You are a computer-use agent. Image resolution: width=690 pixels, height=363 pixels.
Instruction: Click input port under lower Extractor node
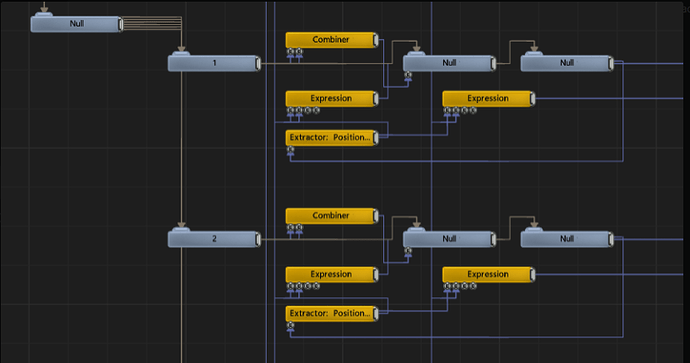click(x=290, y=326)
